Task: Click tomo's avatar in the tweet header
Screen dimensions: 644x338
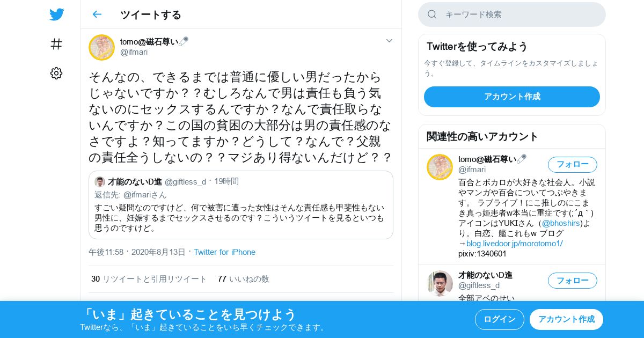Action: coord(101,47)
